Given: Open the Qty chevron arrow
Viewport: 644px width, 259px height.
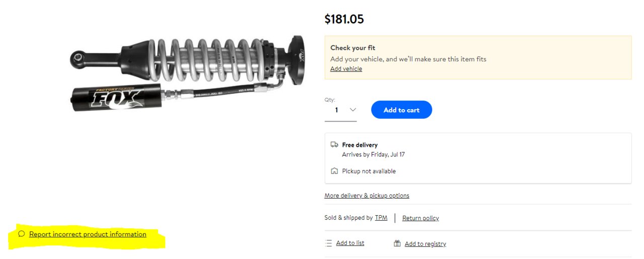Looking at the screenshot, I should pos(352,110).
